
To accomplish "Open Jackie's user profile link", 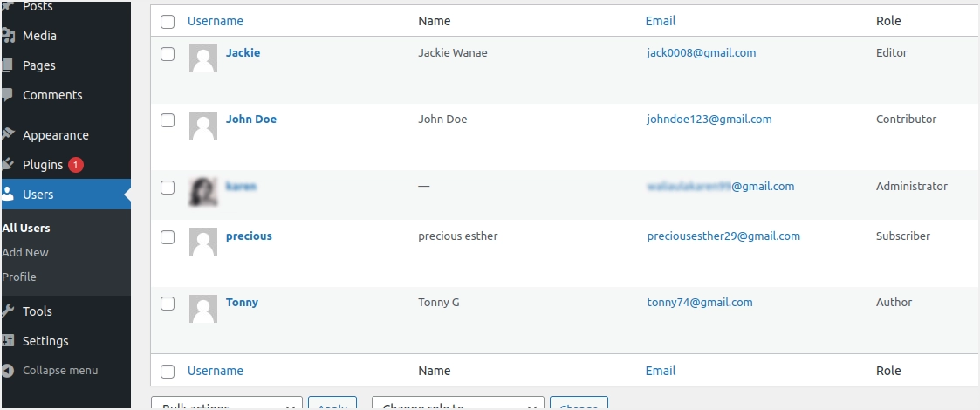I will pos(243,52).
